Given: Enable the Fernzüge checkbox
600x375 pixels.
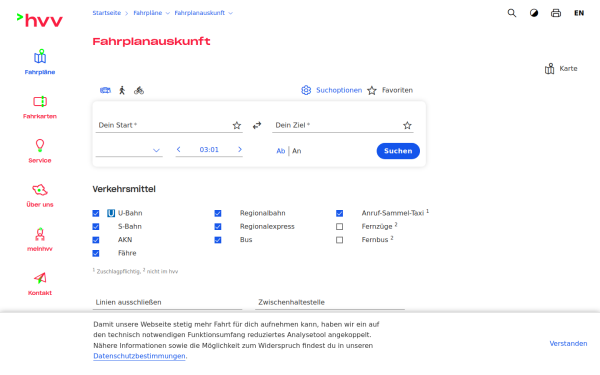Looking at the screenshot, I should click(x=339, y=227).
